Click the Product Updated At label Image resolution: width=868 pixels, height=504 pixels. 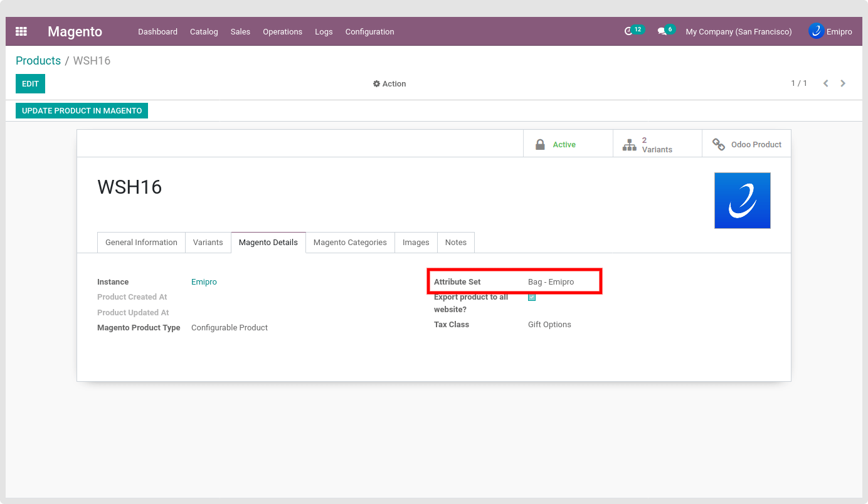(133, 313)
